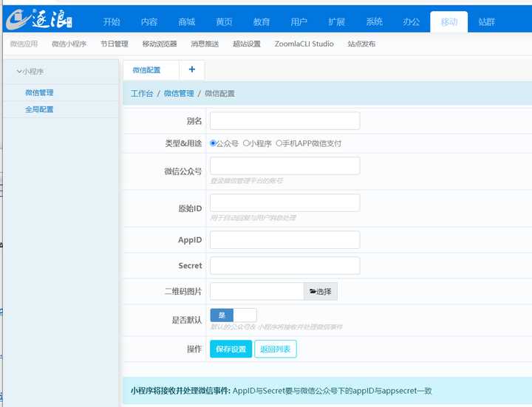This screenshot has width=532, height=407.
Task: Switch to the 微信配置 tab
Action: [146, 70]
